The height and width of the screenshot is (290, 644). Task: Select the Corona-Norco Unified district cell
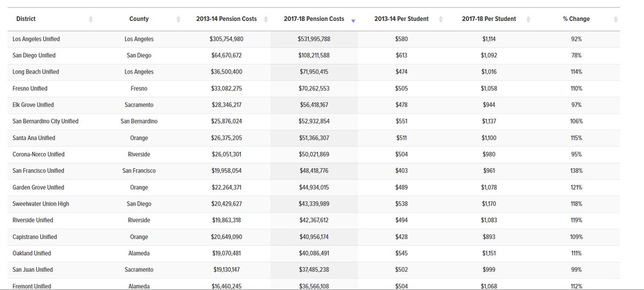(38, 155)
